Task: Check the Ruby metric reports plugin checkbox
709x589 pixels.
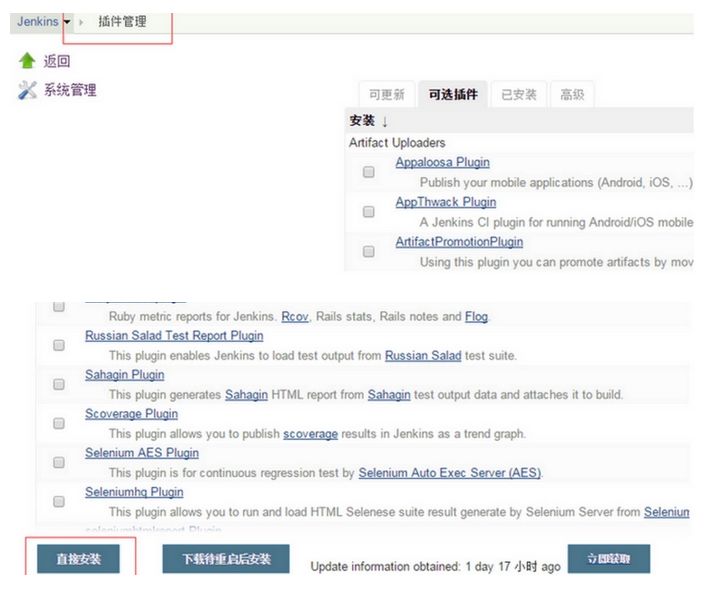Action: point(59,306)
